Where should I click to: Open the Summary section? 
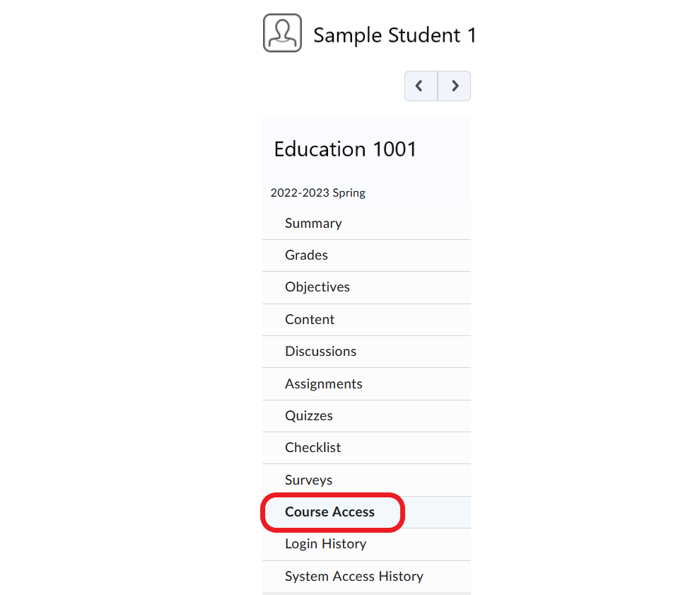[366, 223]
